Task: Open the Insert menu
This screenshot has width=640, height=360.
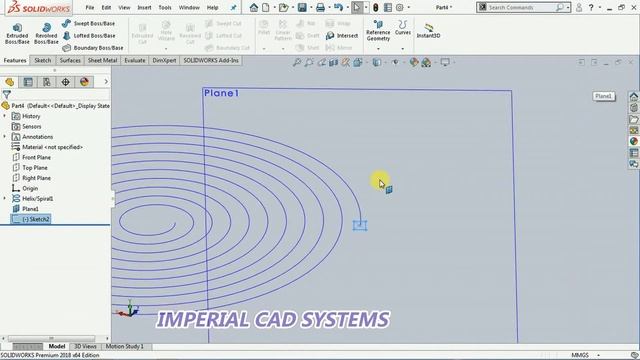Action: pyautogui.click(x=144, y=7)
